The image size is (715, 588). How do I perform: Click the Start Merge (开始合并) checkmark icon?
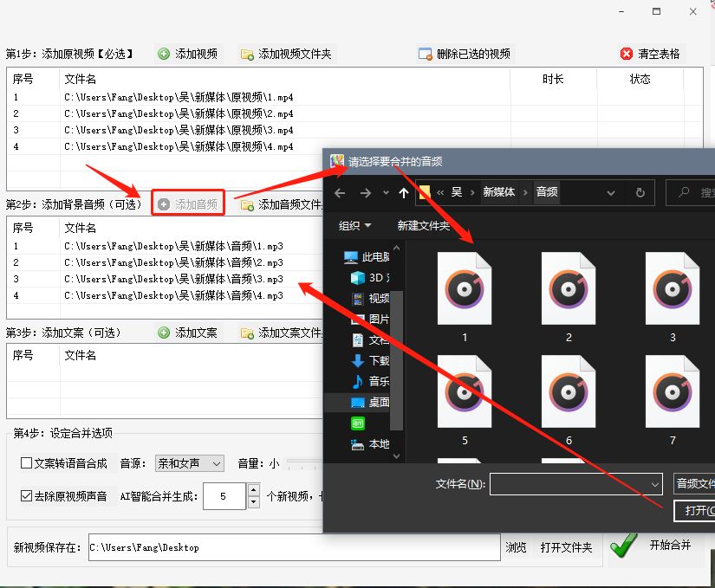click(623, 546)
